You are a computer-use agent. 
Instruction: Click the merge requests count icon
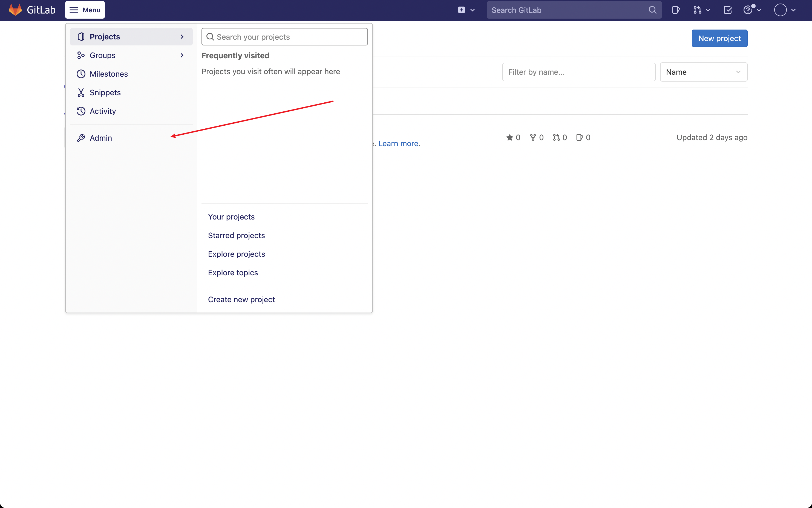pyautogui.click(x=556, y=137)
